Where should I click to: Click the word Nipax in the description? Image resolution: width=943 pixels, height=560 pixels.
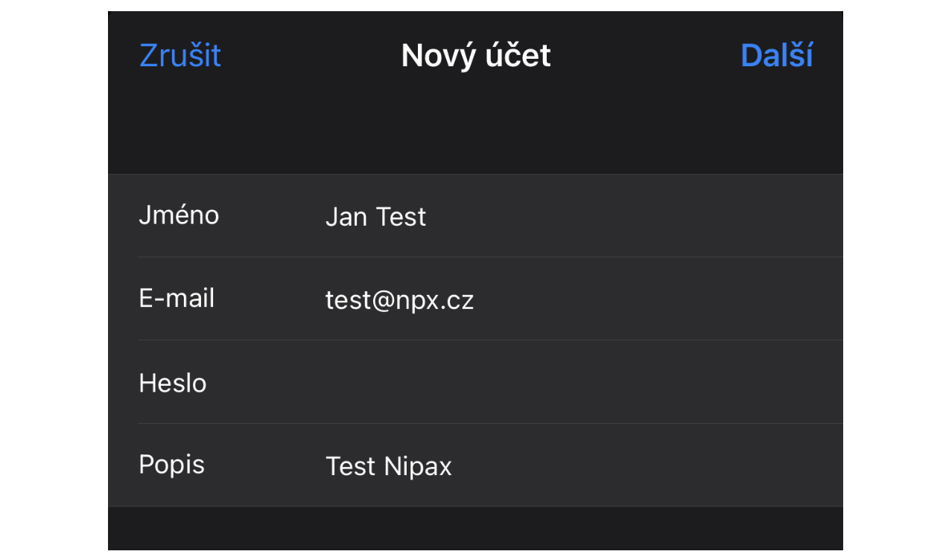418,467
